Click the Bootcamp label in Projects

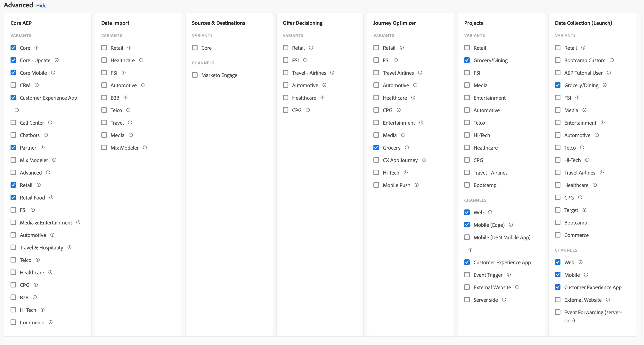(485, 185)
